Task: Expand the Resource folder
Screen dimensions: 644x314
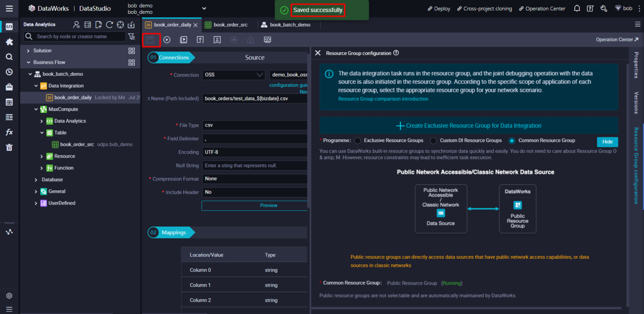Action: click(x=42, y=156)
